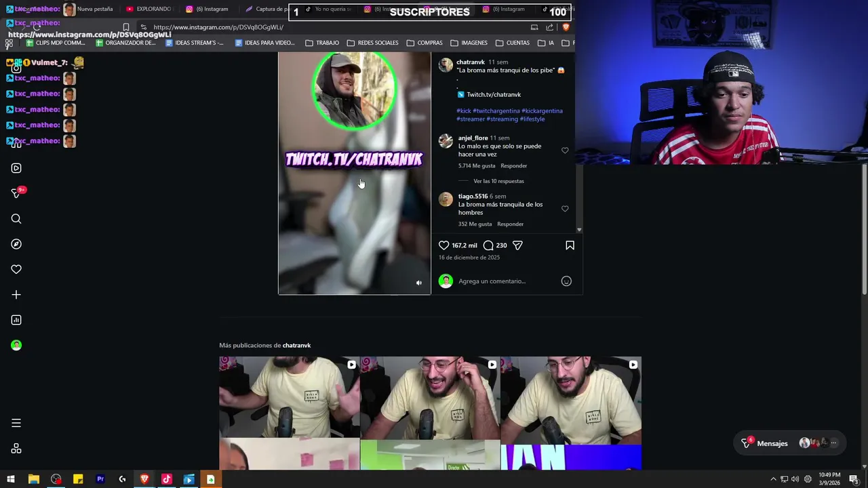Expand REDES SOCIALES bookmarks folder

click(372, 43)
